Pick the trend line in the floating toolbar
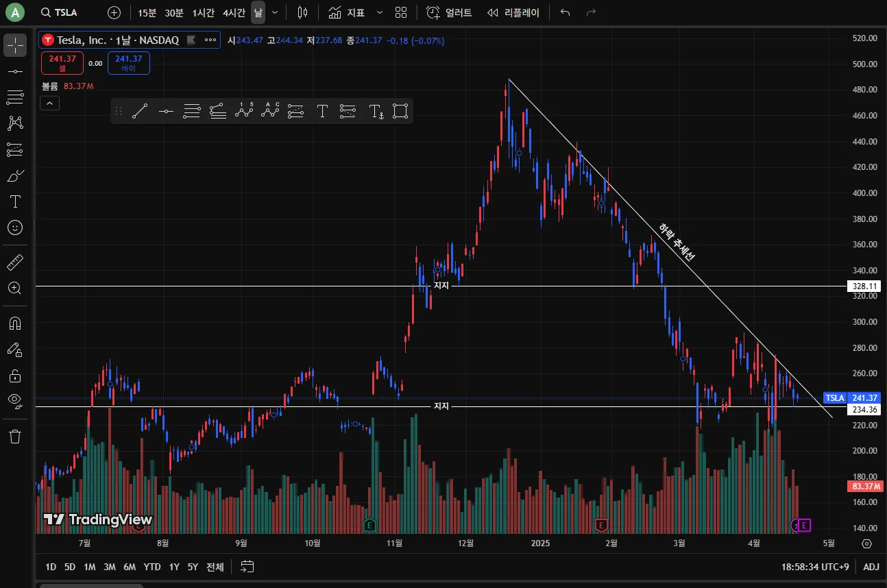The image size is (887, 588). [140, 111]
